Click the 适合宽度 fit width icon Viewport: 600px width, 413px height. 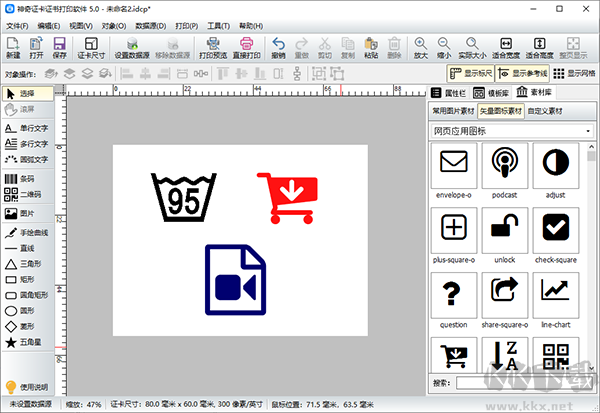point(506,48)
